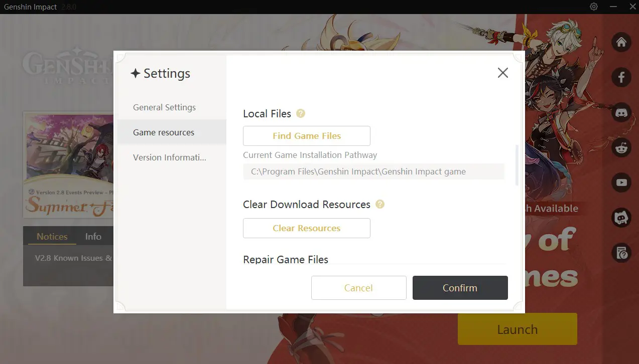Switch to the Notices tab in the launcher

[52, 237]
